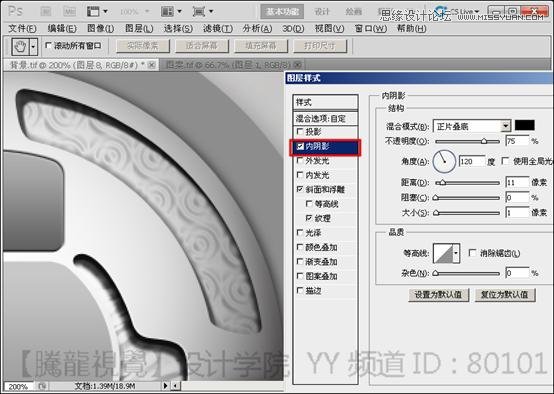Toggle 滚动所有窗口 checkbox
The width and height of the screenshot is (554, 394).
tap(49, 45)
